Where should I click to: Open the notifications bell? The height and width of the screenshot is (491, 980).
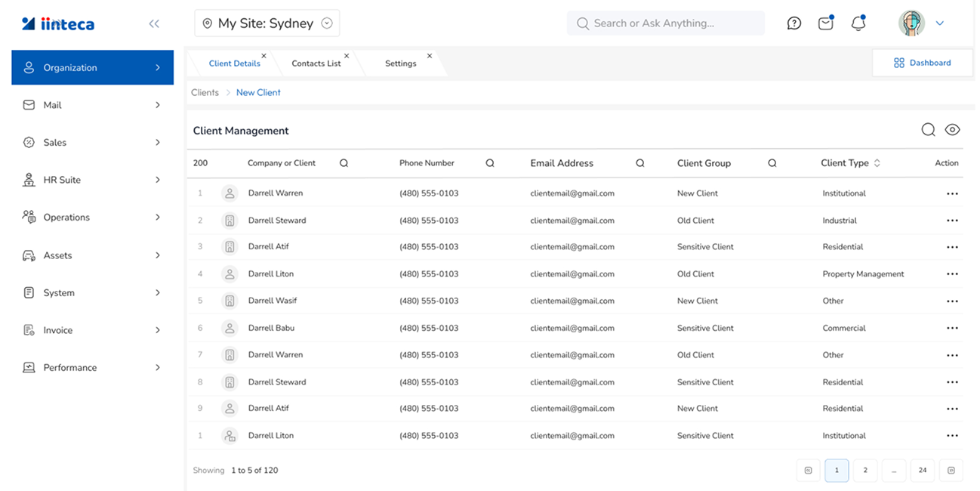point(858,23)
